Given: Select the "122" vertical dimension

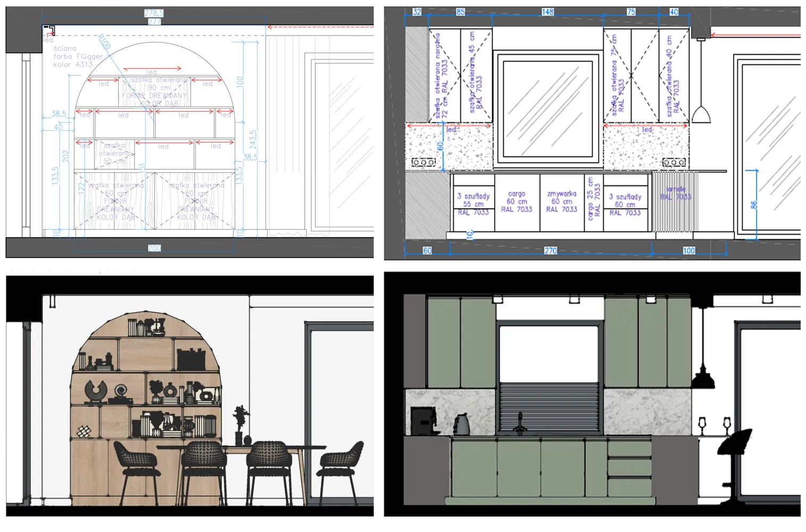Looking at the screenshot, I should click(x=81, y=188).
